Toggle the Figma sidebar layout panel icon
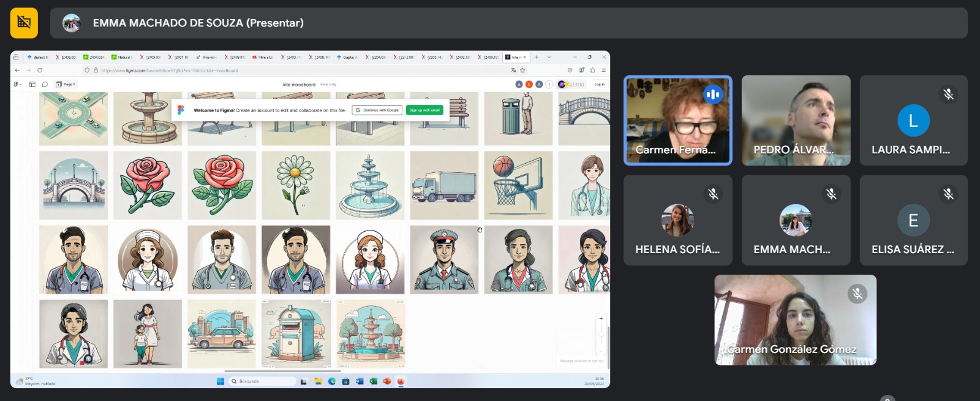The width and height of the screenshot is (980, 401). [x=32, y=85]
